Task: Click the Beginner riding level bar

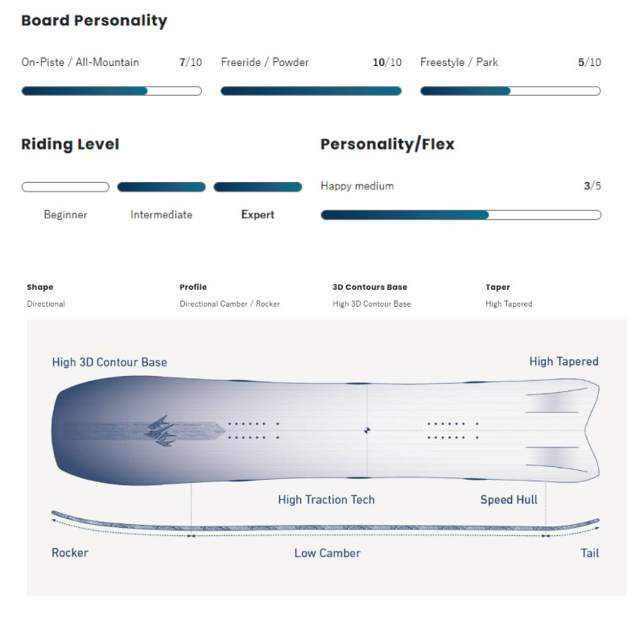Action: point(65,187)
